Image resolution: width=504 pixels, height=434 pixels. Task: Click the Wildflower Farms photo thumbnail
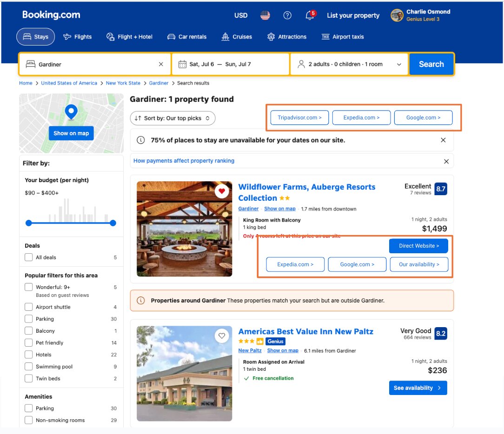coord(184,229)
